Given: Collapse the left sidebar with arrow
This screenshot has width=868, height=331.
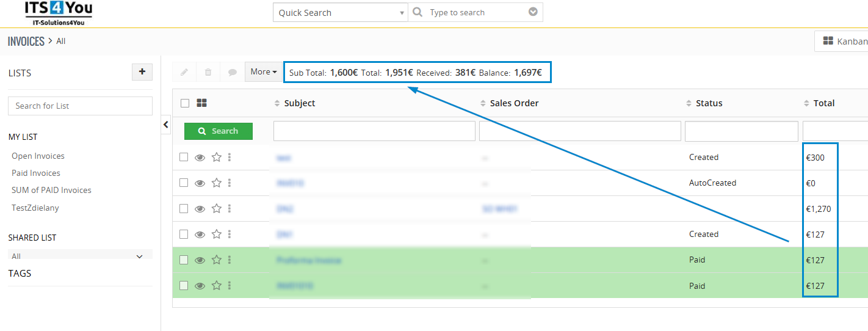Looking at the screenshot, I should (x=166, y=125).
